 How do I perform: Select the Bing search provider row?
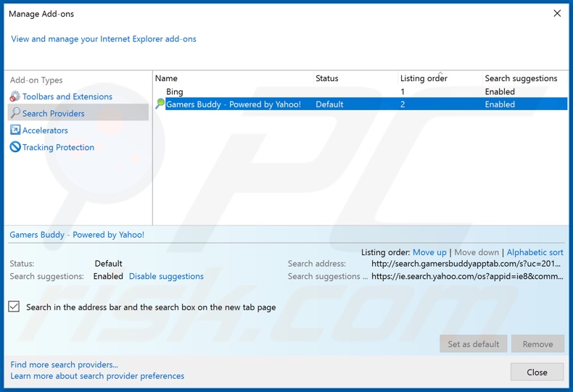[x=360, y=91]
